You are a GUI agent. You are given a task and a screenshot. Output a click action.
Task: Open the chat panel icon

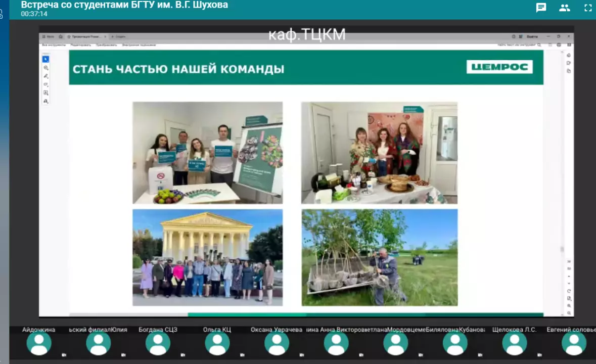[541, 8]
